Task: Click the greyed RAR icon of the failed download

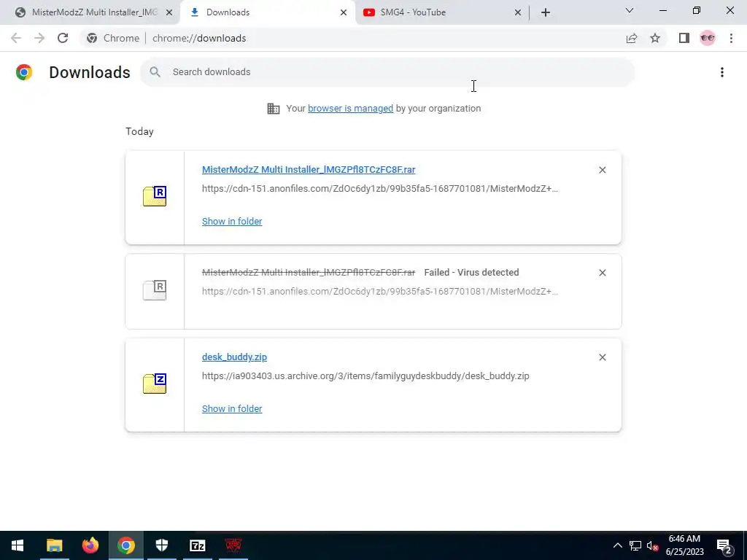Action: point(155,290)
